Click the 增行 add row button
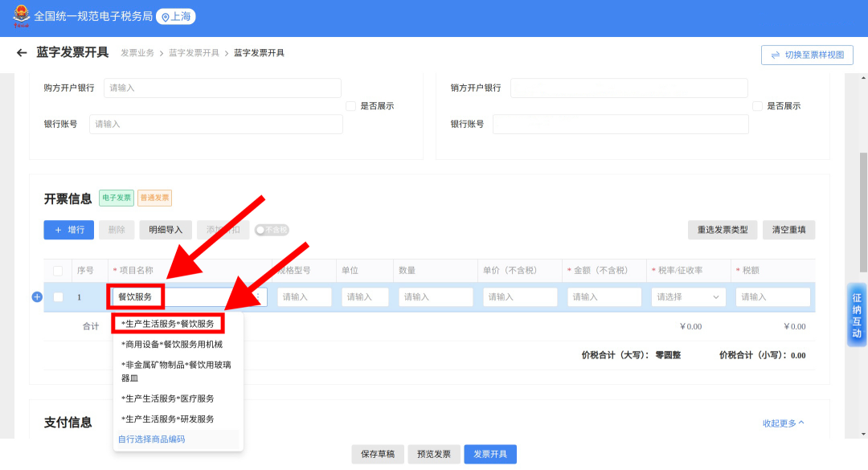 [68, 230]
